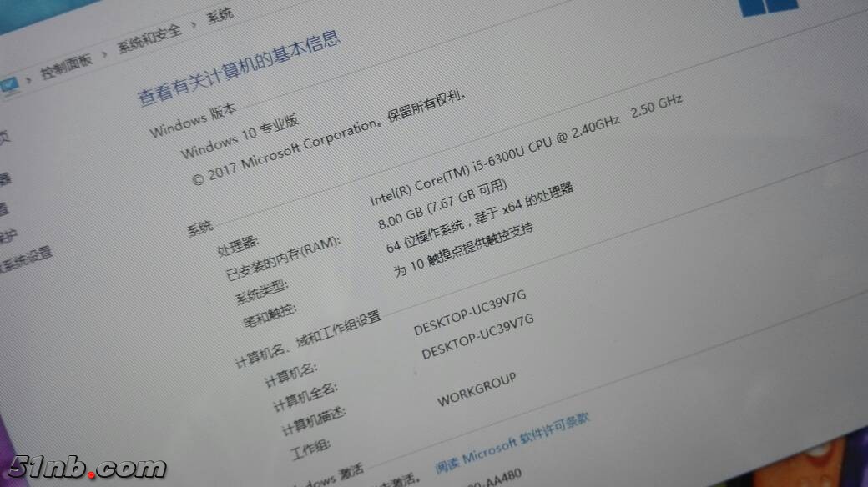Click WORKGROUP value
This screenshot has height=487, width=868.
coord(477,389)
